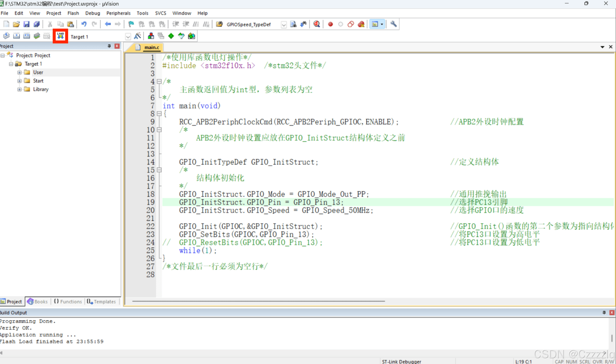Image resolution: width=616 pixels, height=364 pixels.
Task: Switch to the Functions tab
Action: [68, 301]
